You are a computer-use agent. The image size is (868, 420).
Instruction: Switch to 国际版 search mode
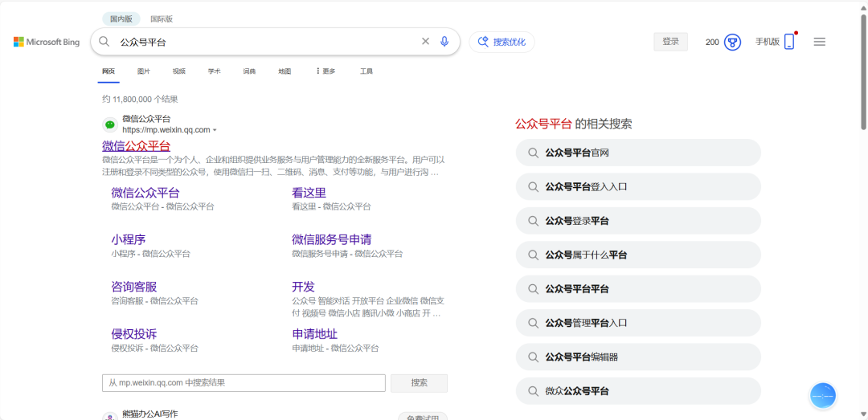pyautogui.click(x=162, y=18)
